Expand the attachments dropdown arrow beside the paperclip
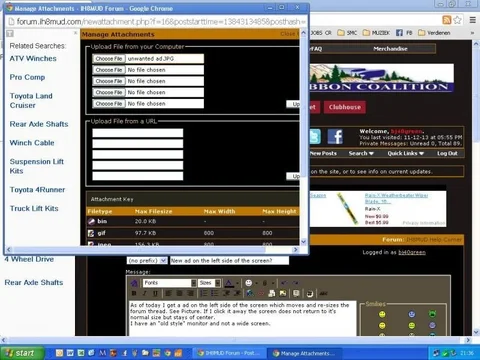The width and height of the screenshot is (480, 360). 273,283
